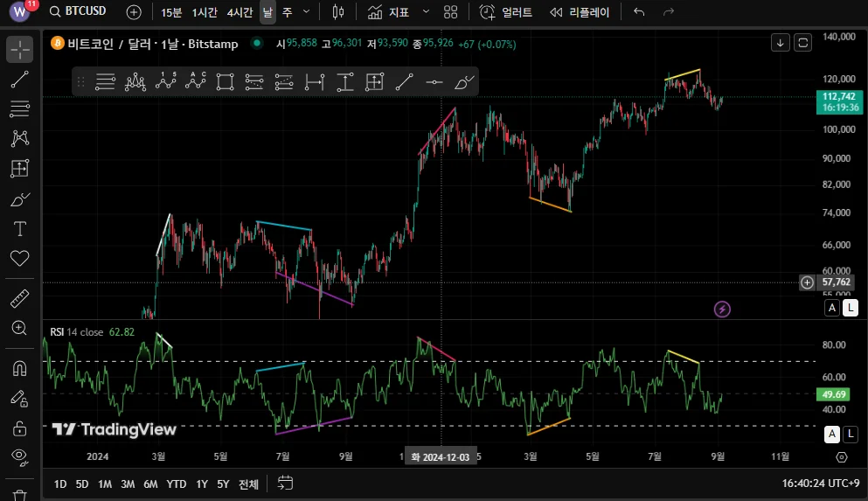Switch to the 4시간 timeframe
This screenshot has height=501, width=868.
[240, 12]
